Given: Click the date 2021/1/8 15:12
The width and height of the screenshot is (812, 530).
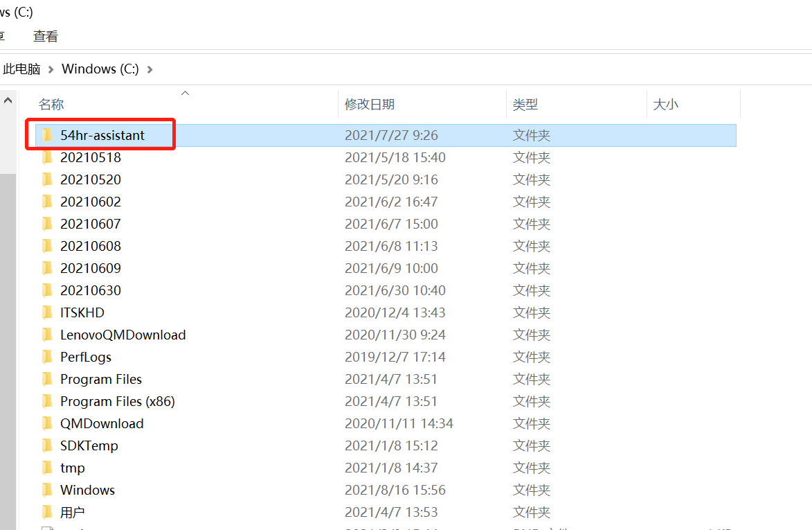Looking at the screenshot, I should pyautogui.click(x=392, y=445).
